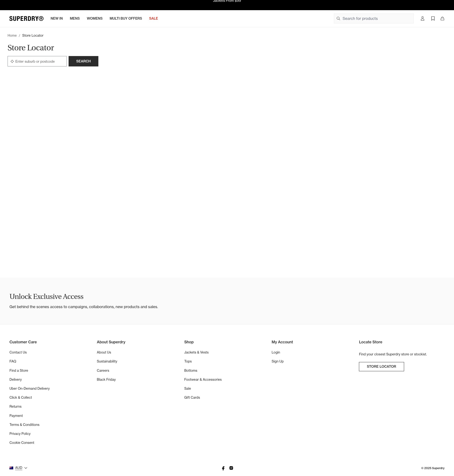The width and height of the screenshot is (454, 476).
Task: Click Unlock Exclusive Access heading
Action: tap(47, 297)
